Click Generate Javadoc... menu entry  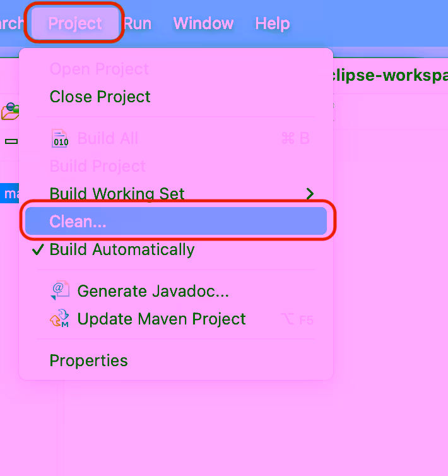tap(153, 291)
